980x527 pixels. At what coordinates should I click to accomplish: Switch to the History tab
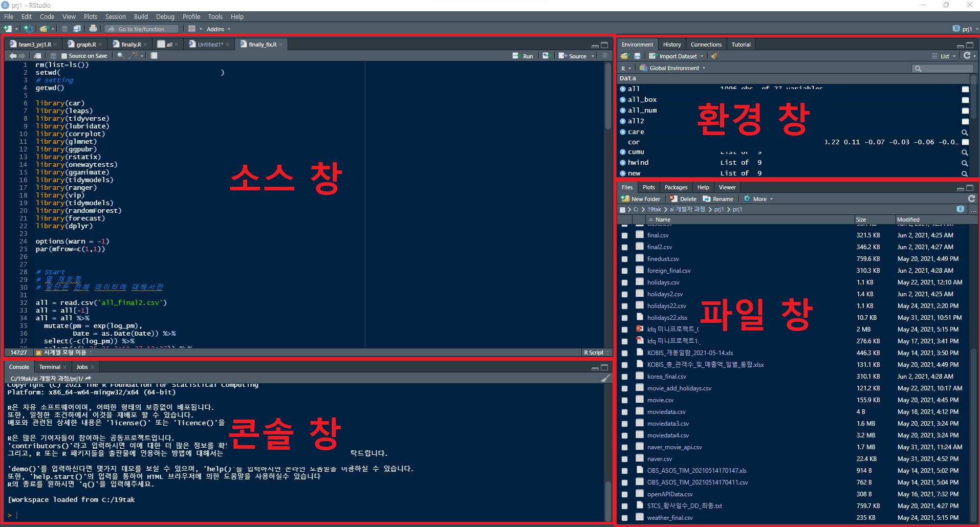coord(671,45)
